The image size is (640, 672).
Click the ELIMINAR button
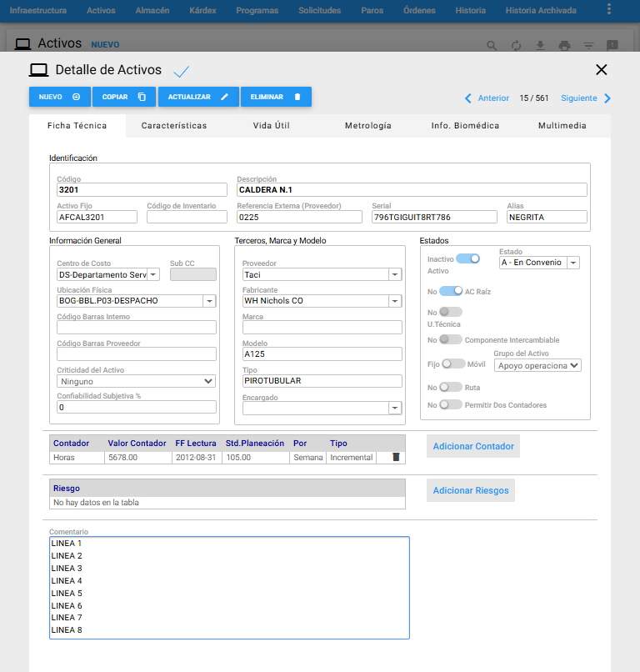click(276, 97)
